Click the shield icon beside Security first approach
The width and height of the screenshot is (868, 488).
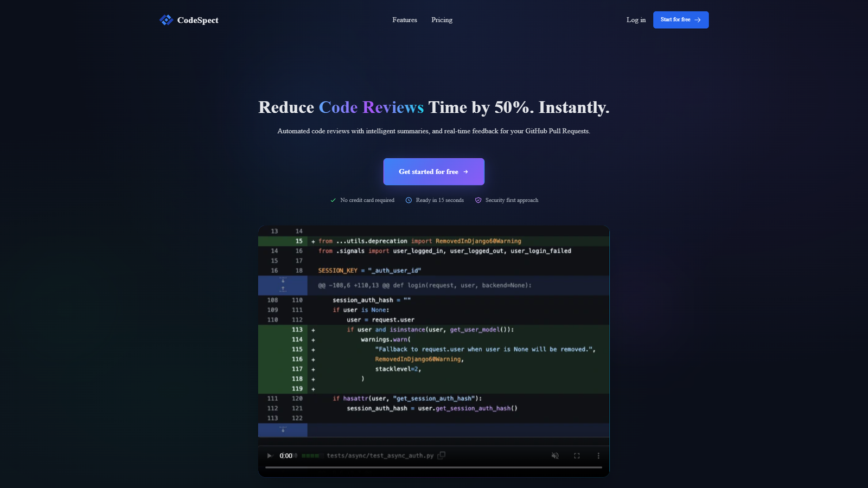point(478,200)
